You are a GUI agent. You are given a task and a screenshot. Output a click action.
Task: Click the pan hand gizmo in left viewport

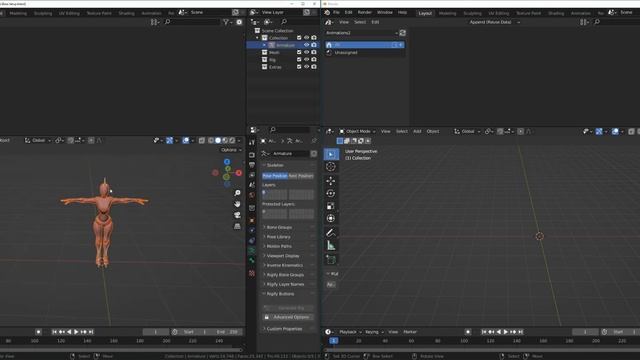[x=237, y=204]
